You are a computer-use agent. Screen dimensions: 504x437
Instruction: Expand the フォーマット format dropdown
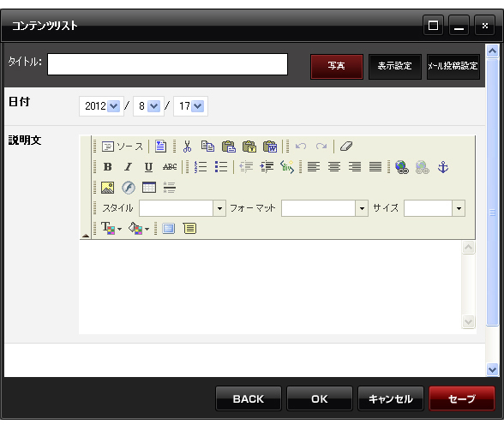coord(362,208)
